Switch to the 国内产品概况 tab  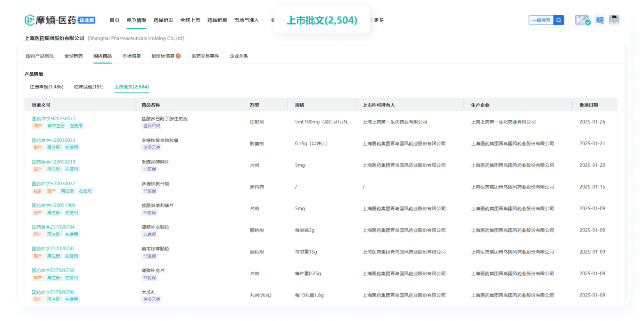(x=40, y=56)
